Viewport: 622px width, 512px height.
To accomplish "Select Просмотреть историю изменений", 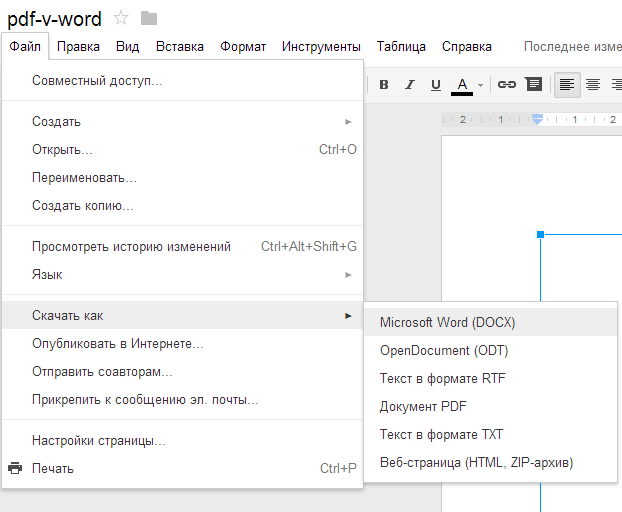I will (182, 246).
